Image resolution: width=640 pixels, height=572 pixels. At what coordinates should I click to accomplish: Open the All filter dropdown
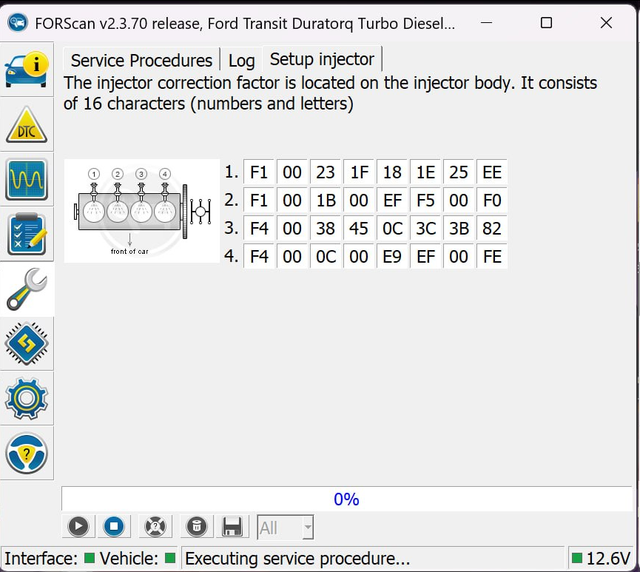click(285, 527)
